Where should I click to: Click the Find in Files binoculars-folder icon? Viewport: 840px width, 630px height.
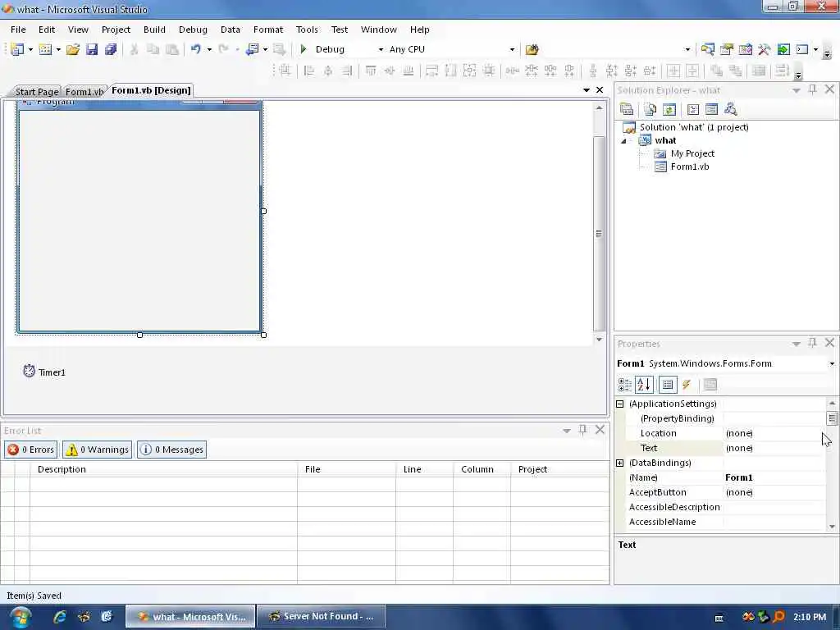[x=532, y=49]
